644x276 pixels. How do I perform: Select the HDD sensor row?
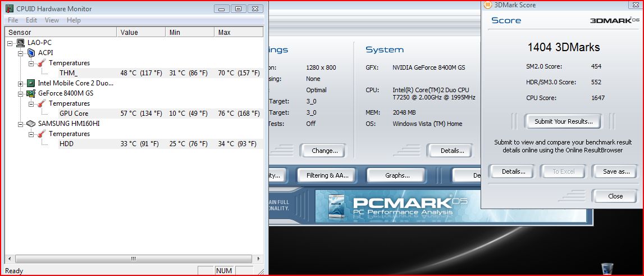coord(161,144)
